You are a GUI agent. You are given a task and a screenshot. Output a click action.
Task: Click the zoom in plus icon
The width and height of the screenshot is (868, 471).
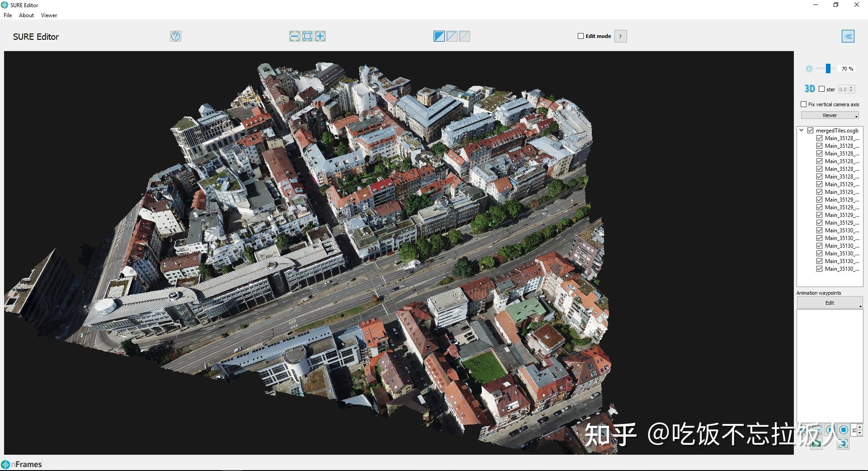[x=320, y=36]
